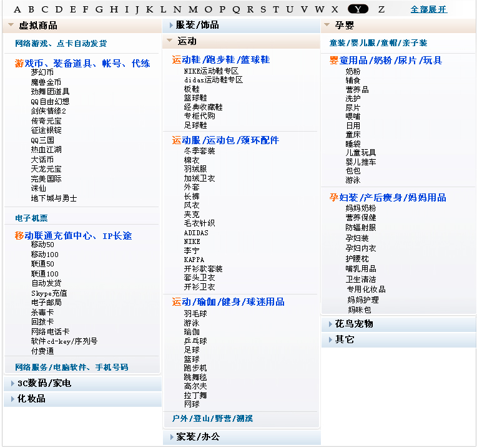Open the 电子机票 link

click(31, 218)
